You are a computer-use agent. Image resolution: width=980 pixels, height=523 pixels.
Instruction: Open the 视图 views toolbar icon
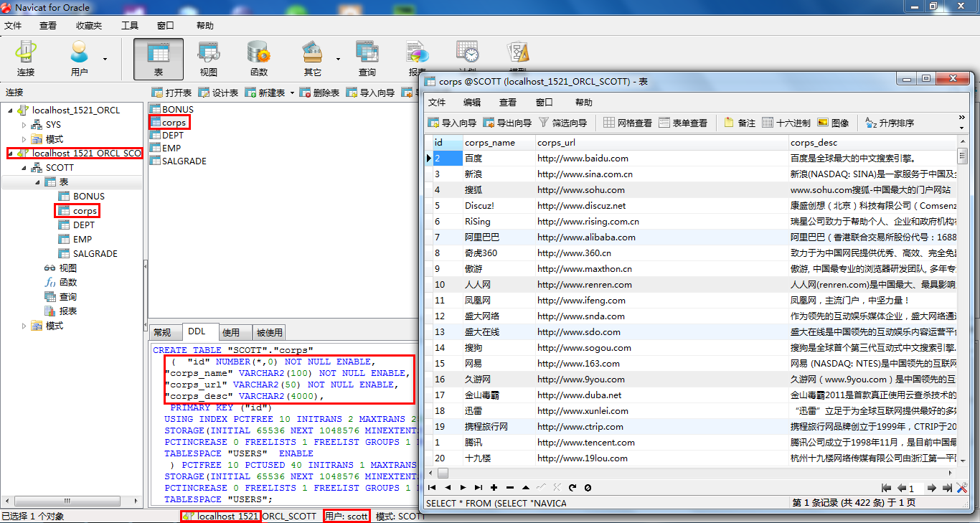click(x=209, y=59)
